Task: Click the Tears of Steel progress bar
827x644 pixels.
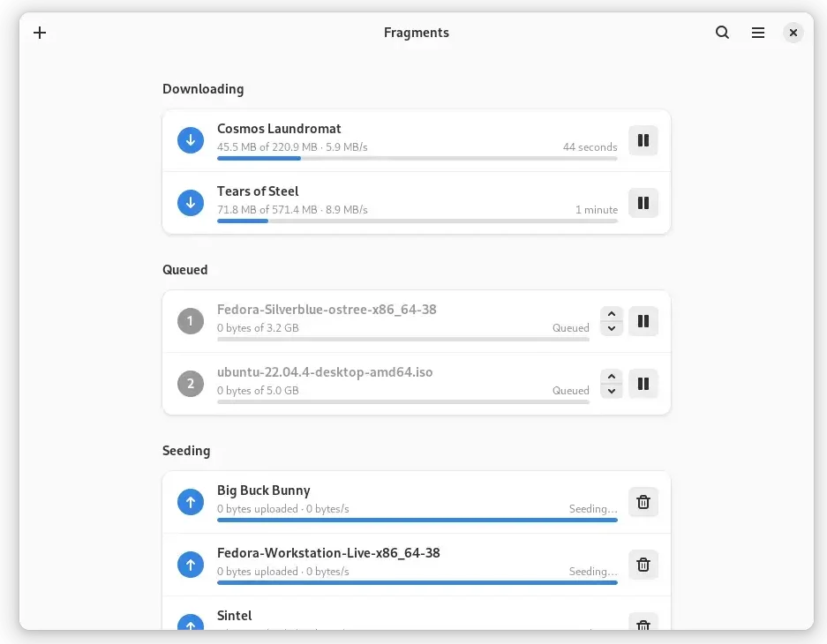Action: 417,221
